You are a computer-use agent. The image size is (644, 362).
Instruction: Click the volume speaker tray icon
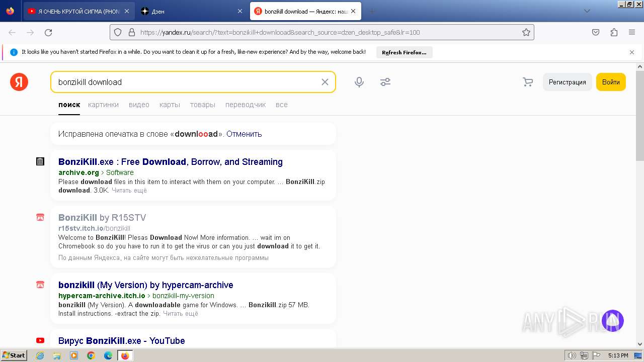click(573, 355)
